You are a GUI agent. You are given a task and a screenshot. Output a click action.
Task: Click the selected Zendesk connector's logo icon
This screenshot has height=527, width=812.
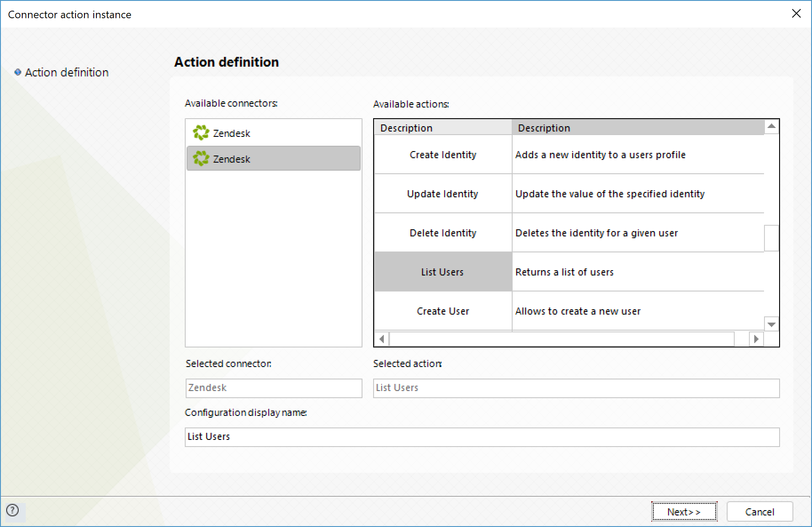pos(201,158)
